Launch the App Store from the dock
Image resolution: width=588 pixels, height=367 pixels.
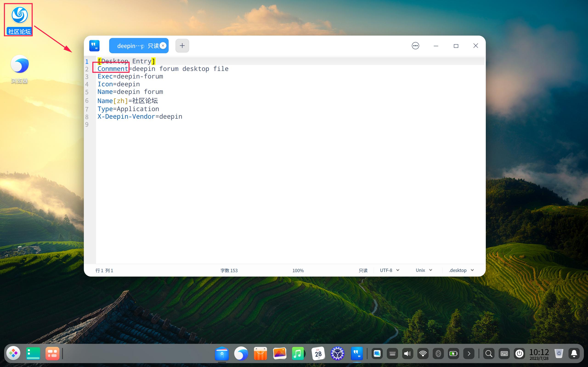[260, 353]
